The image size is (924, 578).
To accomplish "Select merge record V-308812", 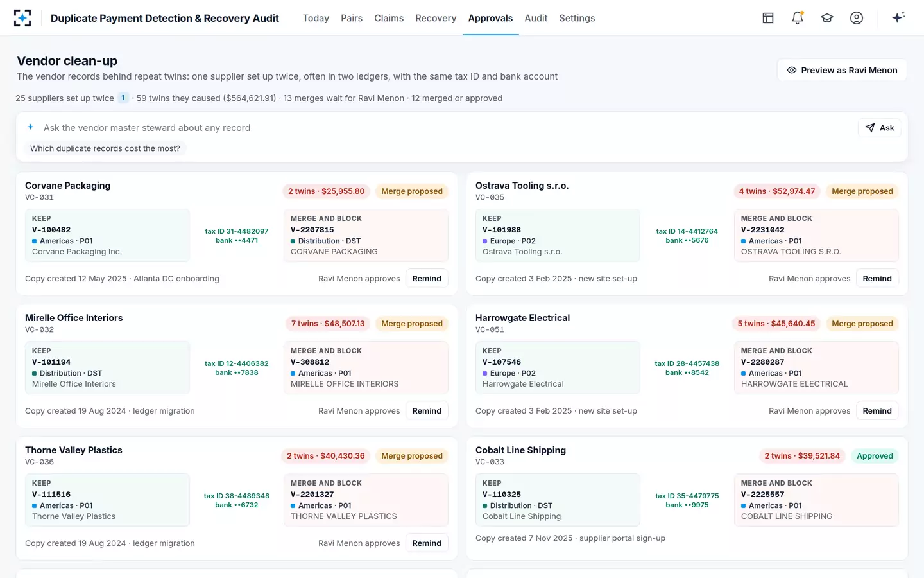I will (x=366, y=367).
